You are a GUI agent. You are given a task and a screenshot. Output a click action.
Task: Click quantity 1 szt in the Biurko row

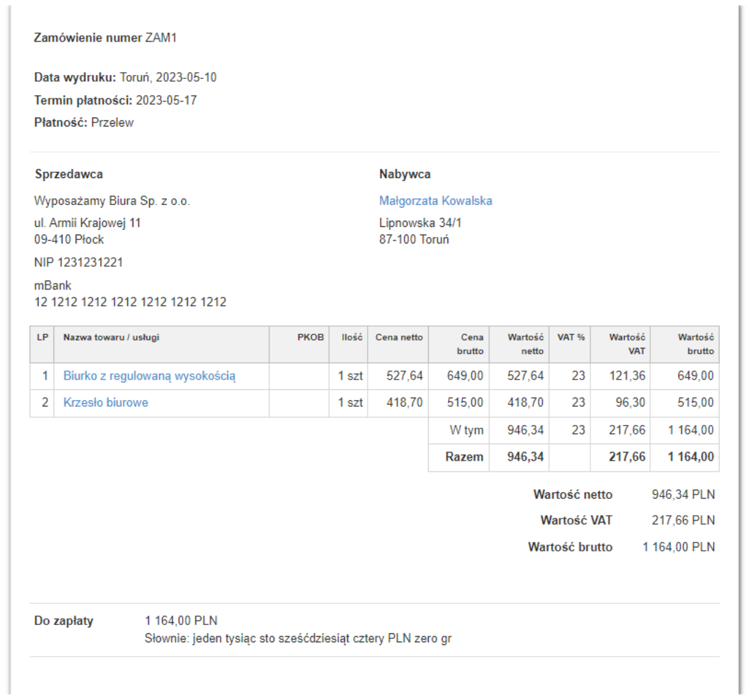tap(350, 375)
